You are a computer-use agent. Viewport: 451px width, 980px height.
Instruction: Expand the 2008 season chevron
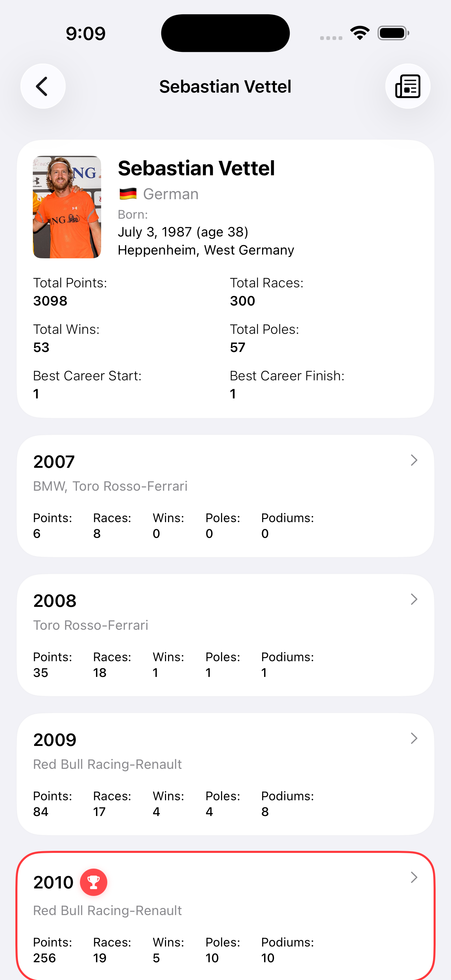coord(414,599)
